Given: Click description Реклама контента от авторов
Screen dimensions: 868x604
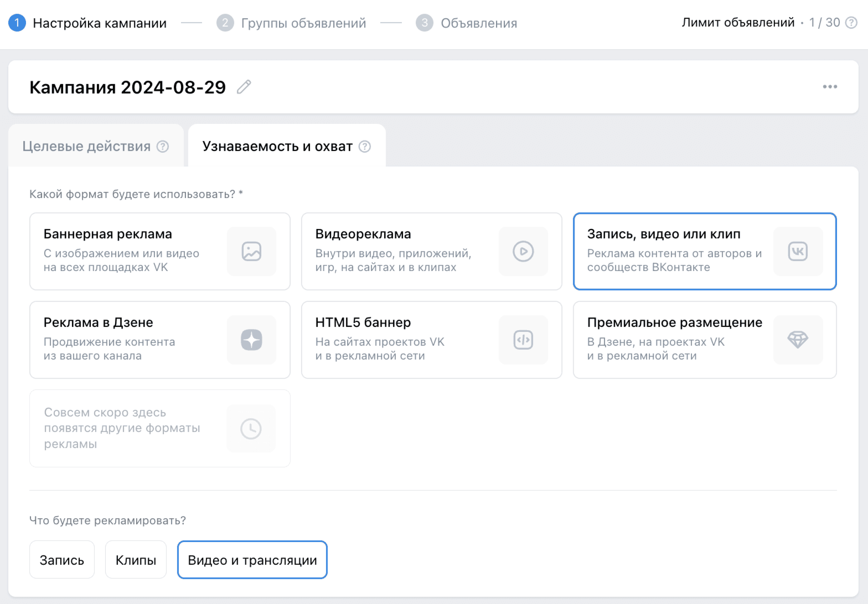Looking at the screenshot, I should tap(675, 260).
